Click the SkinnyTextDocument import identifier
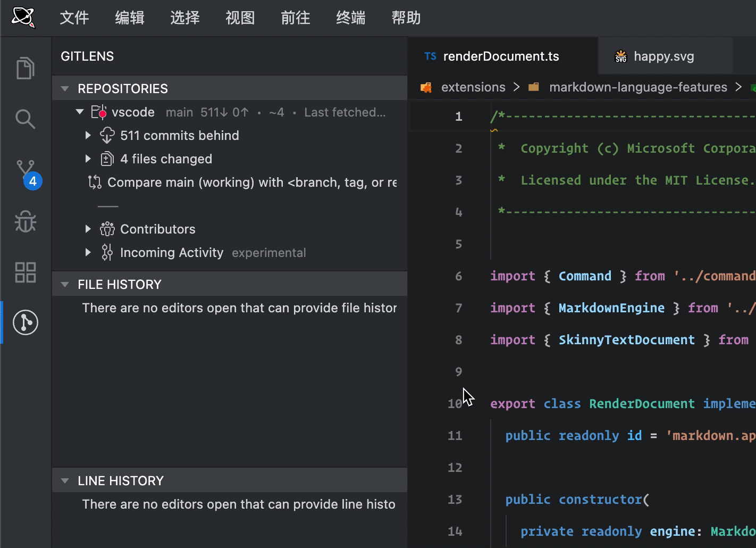Viewport: 756px width, 548px height. click(x=626, y=340)
